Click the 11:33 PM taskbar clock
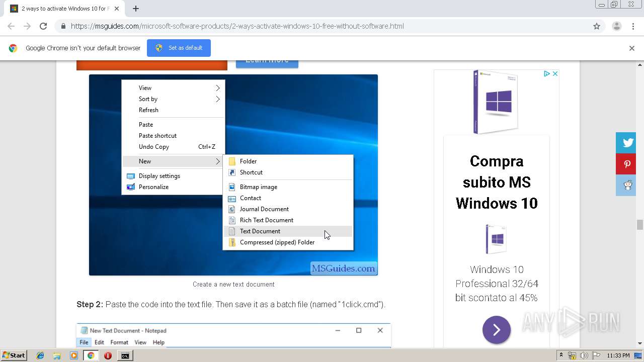This screenshot has width=644, height=362. pyautogui.click(x=618, y=355)
